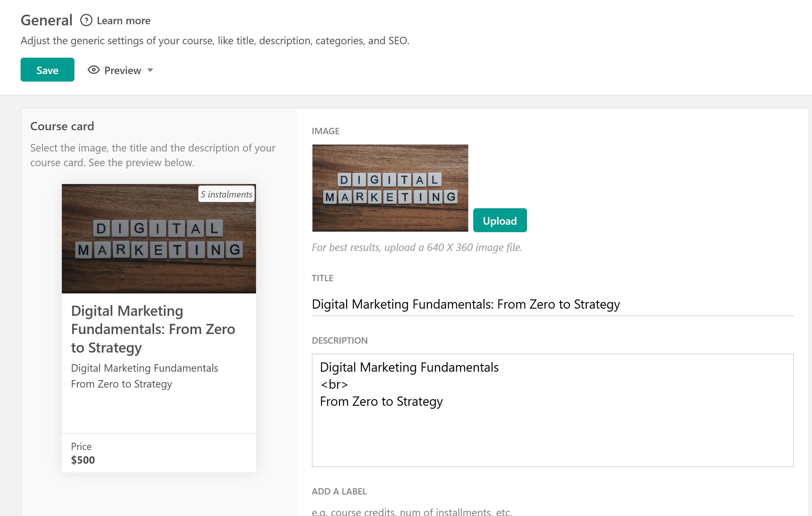812x516 pixels.
Task: Click the uploaded Digital Marketing image thumbnail
Action: (x=390, y=188)
